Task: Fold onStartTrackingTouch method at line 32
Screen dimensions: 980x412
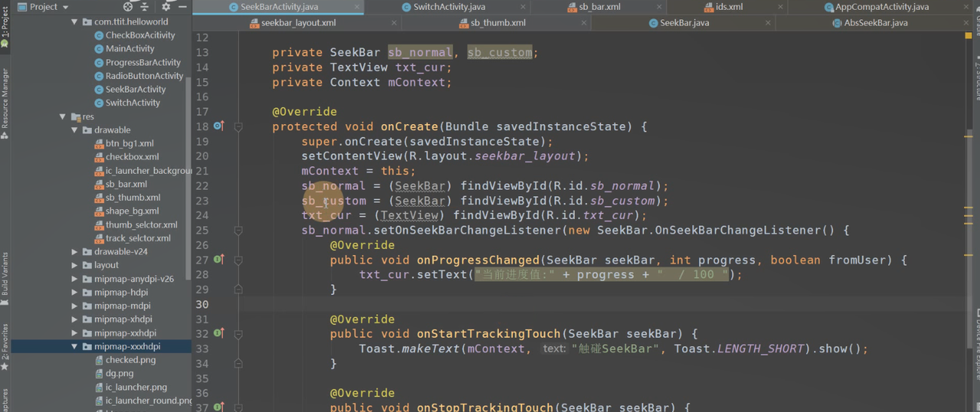Action: pos(238,334)
